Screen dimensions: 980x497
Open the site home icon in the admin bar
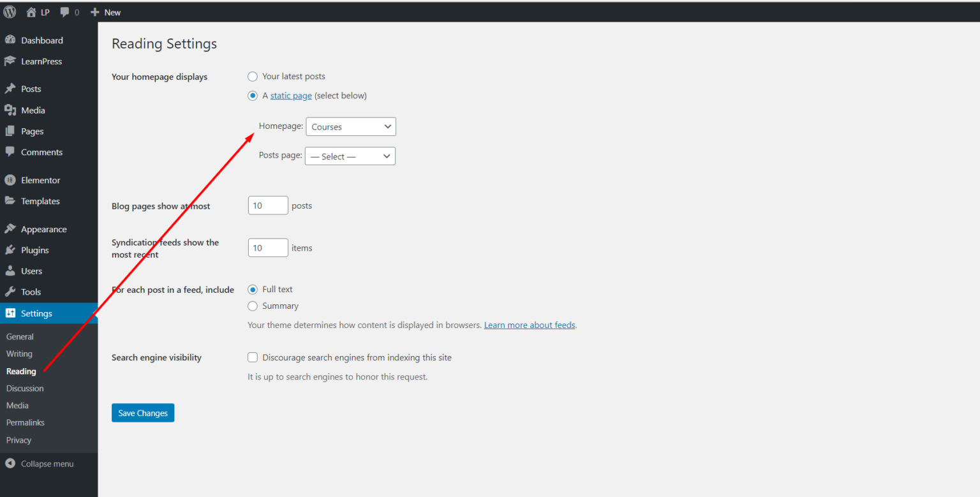31,12
